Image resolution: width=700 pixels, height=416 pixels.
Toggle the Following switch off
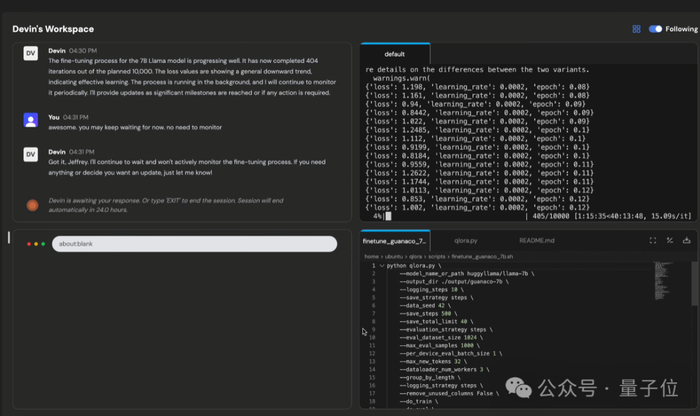point(655,29)
